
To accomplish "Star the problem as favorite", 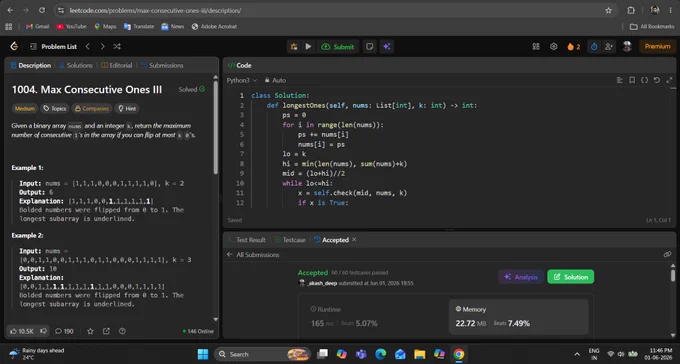I will [x=90, y=331].
